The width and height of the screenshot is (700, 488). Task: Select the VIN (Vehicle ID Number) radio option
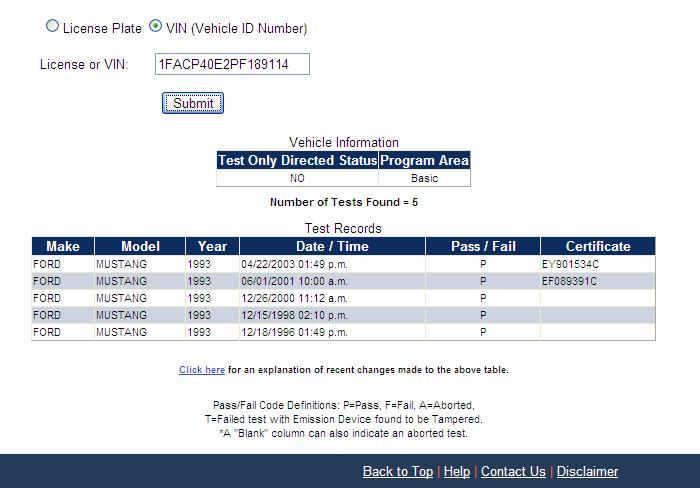click(x=155, y=28)
